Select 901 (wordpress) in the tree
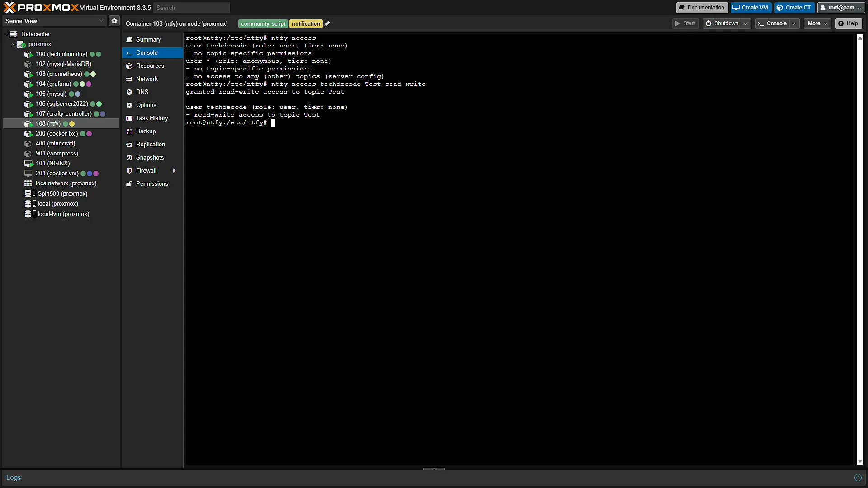The width and height of the screenshot is (868, 488). (61, 154)
